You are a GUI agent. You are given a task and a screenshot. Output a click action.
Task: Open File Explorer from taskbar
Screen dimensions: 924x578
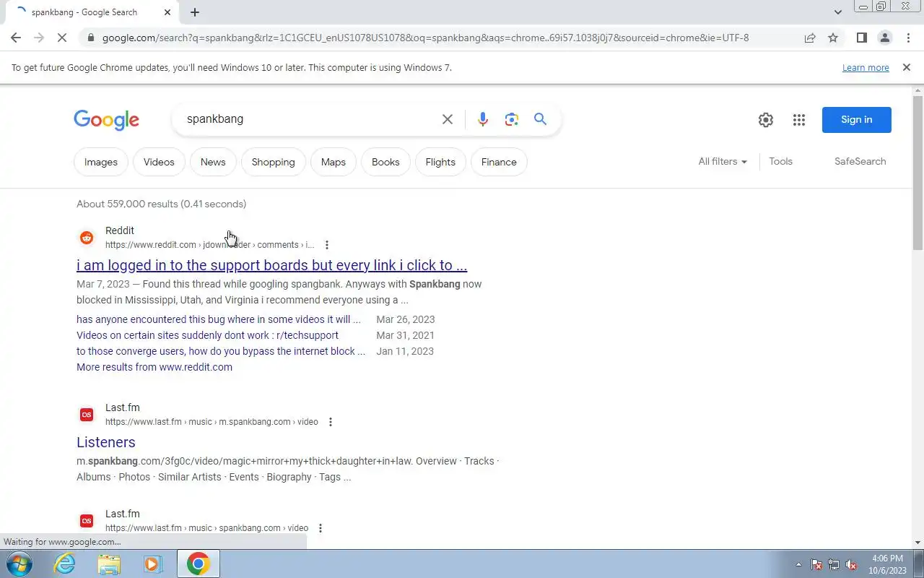point(109,564)
